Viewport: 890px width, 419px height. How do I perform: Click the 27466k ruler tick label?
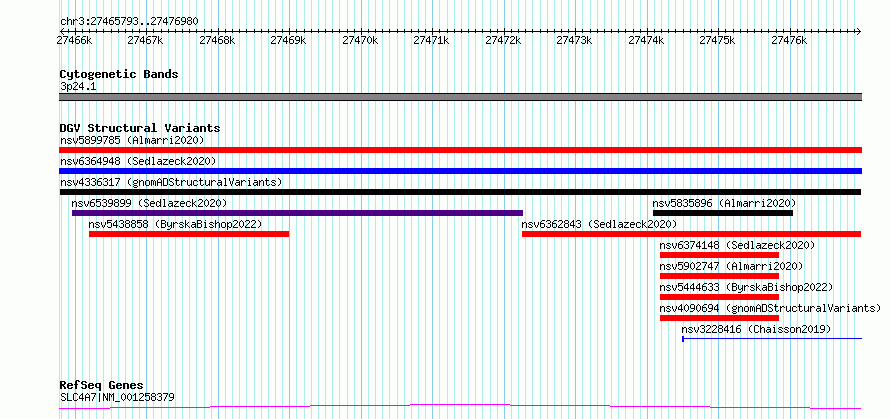point(74,40)
